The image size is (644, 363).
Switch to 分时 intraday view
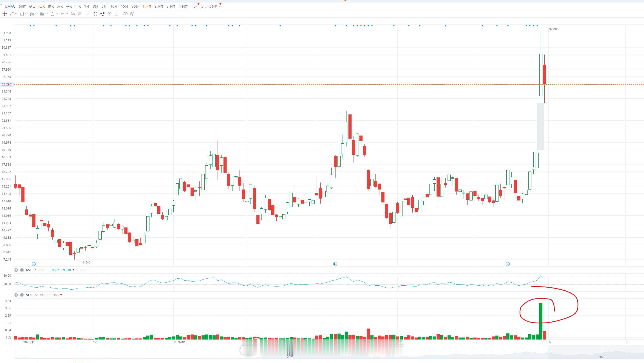coord(22,6)
